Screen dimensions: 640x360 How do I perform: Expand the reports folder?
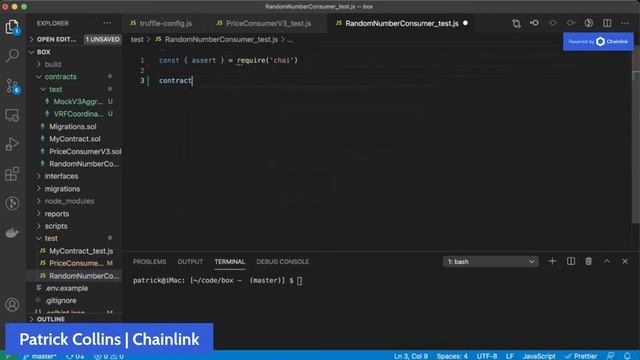coord(57,213)
